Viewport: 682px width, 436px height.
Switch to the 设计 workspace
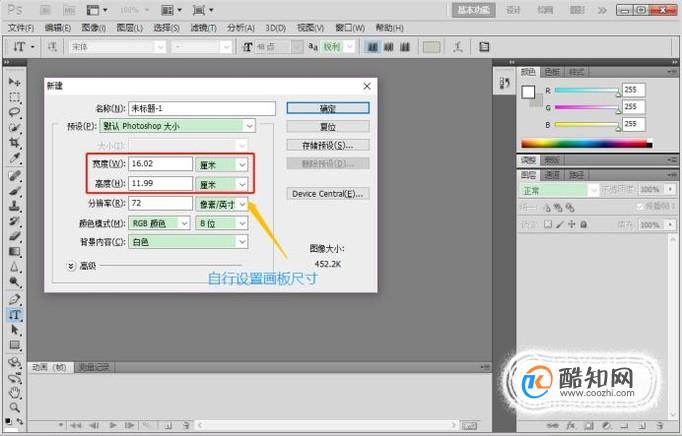pyautogui.click(x=513, y=10)
